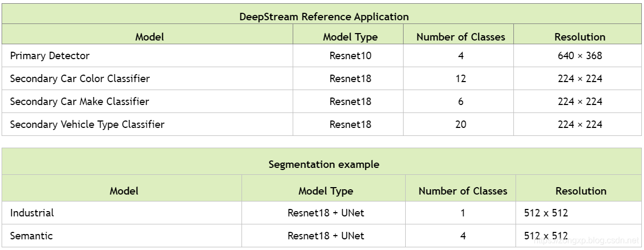Viewport: 644px width, 250px height.
Task: Click "512 x 512" in the Semantic row
Action: point(546,236)
